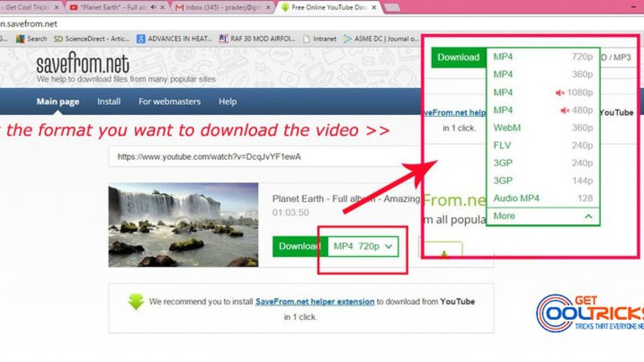Open a new browser tab

coord(391,8)
